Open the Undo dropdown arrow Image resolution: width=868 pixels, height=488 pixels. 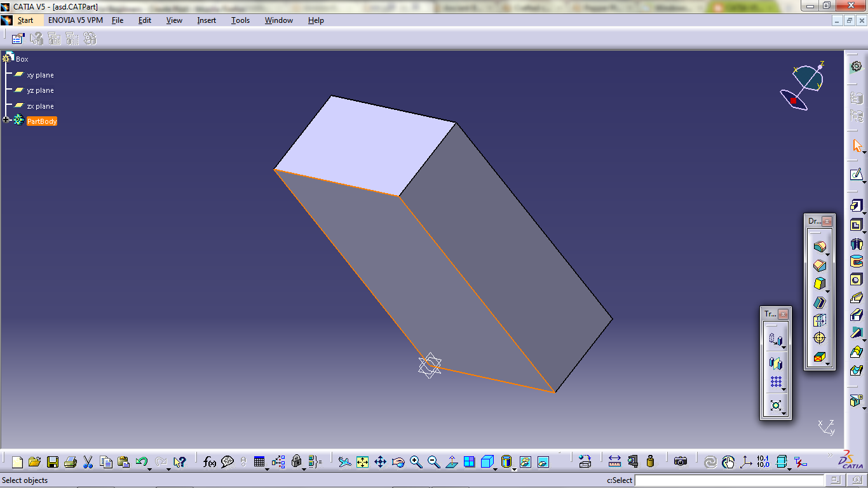[149, 470]
